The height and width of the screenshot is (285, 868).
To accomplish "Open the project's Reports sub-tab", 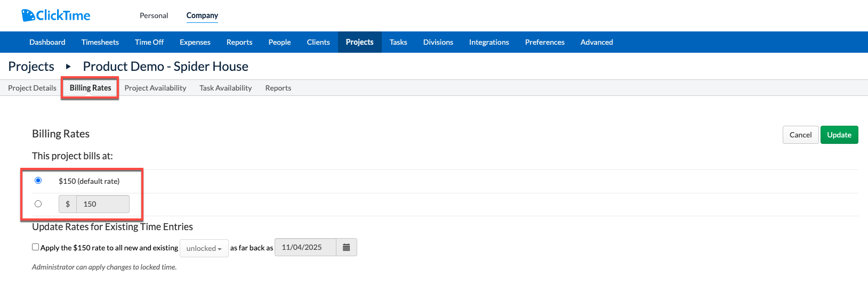I will tap(278, 88).
